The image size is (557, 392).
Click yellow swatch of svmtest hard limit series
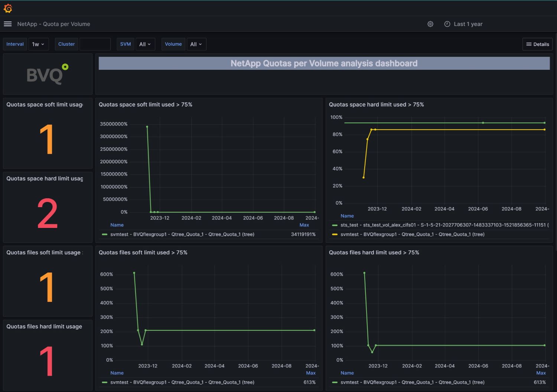click(x=335, y=235)
